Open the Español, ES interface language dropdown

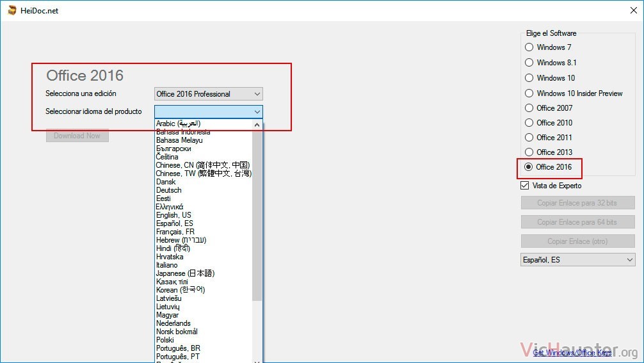pos(578,260)
